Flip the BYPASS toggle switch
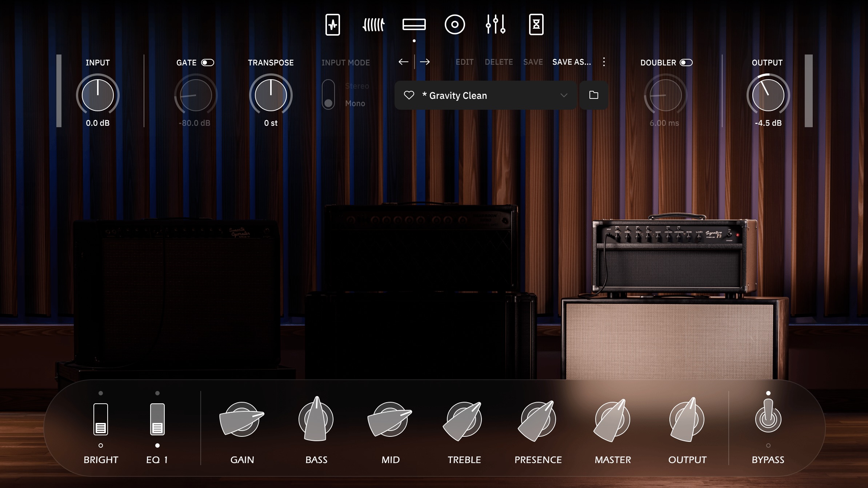This screenshot has height=488, width=868. tap(768, 422)
